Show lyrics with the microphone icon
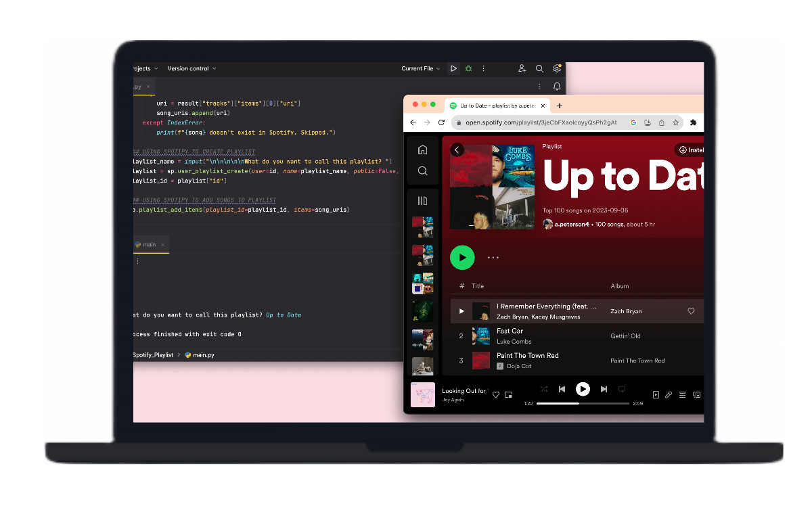The image size is (812, 506). pyautogui.click(x=669, y=395)
